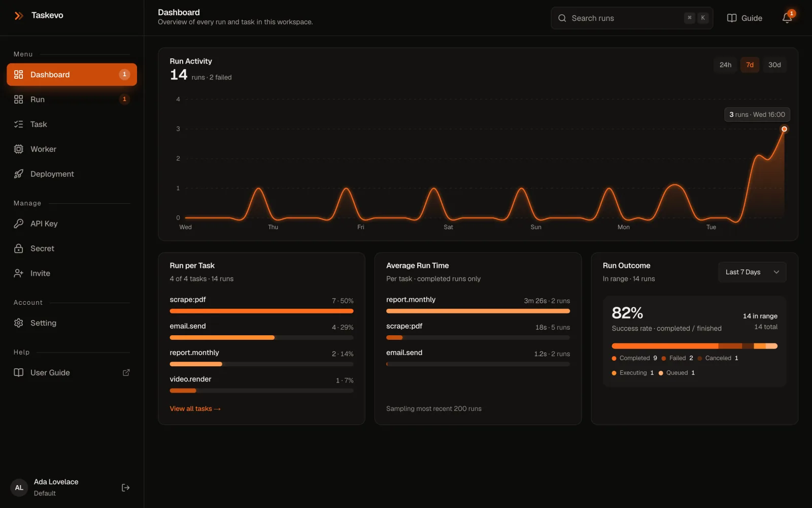812x508 pixels.
Task: Click the AL avatar circle
Action: tap(19, 488)
